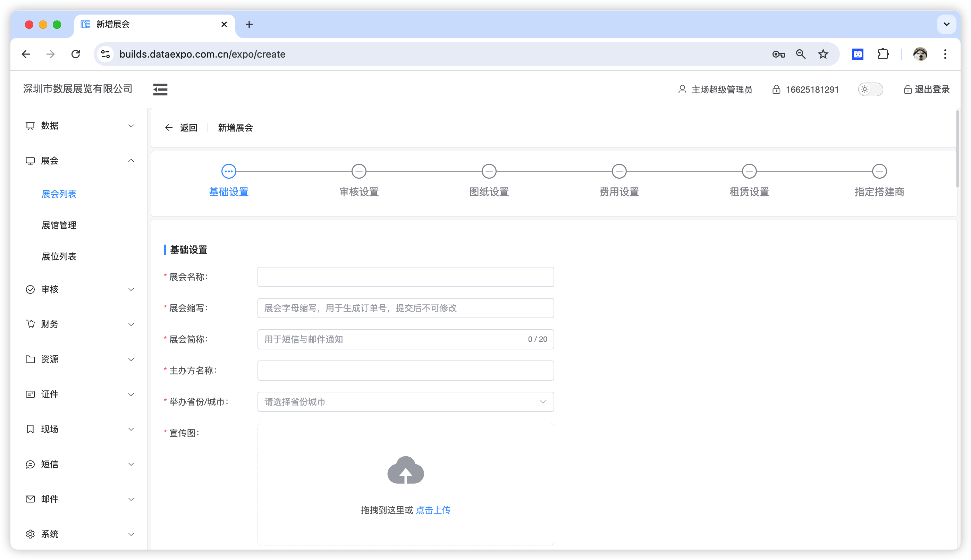
Task: Open the 展位列表 menu item
Action: tap(59, 256)
